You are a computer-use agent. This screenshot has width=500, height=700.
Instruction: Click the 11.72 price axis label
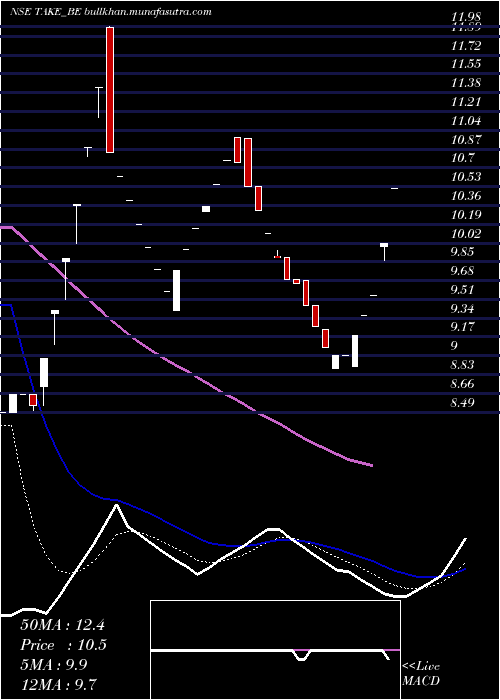point(466,45)
